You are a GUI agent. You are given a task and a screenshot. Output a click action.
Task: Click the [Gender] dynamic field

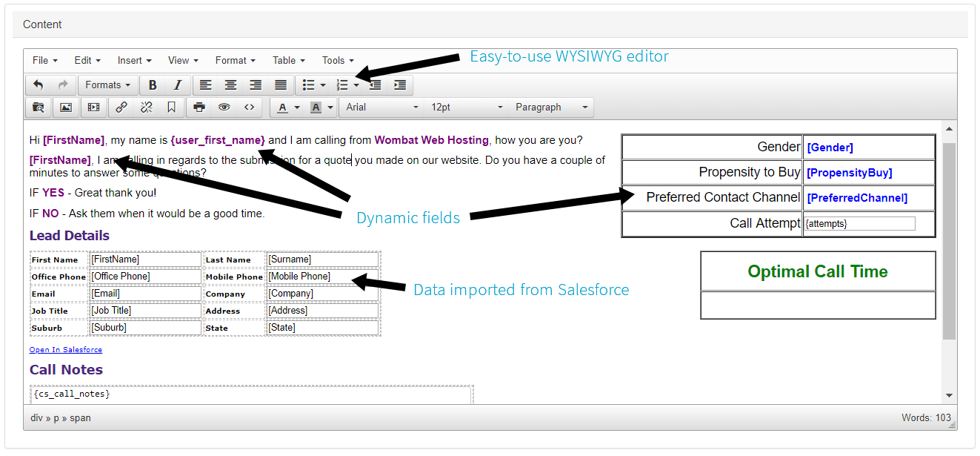pos(830,148)
